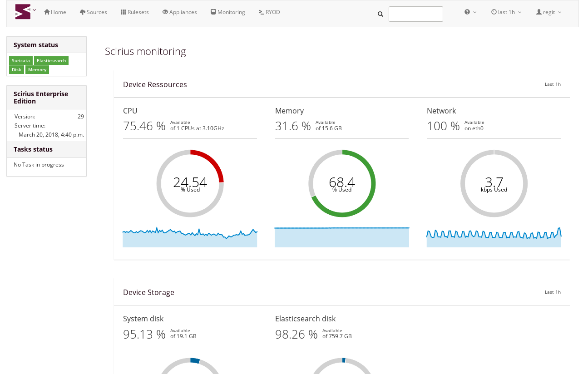Click the Network sparkline history chart
The image size is (588, 374).
[x=494, y=237]
